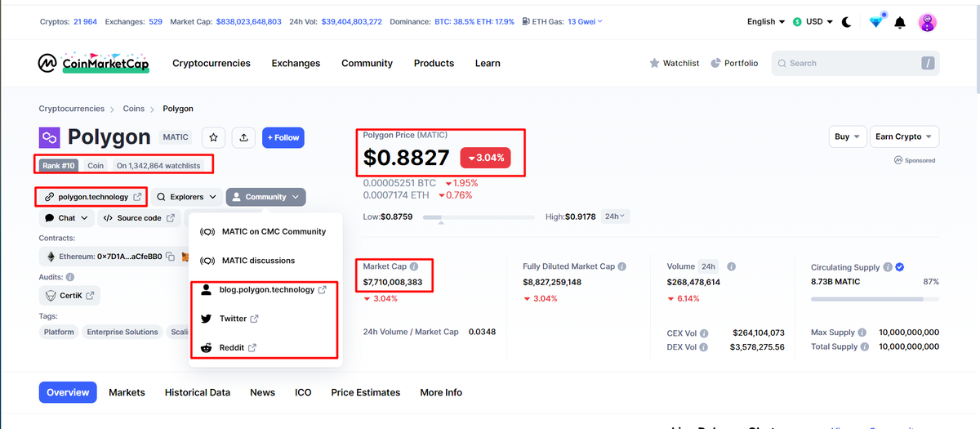The width and height of the screenshot is (980, 429).
Task: Click the star icon beside Watchlist in the header
Action: (654, 63)
